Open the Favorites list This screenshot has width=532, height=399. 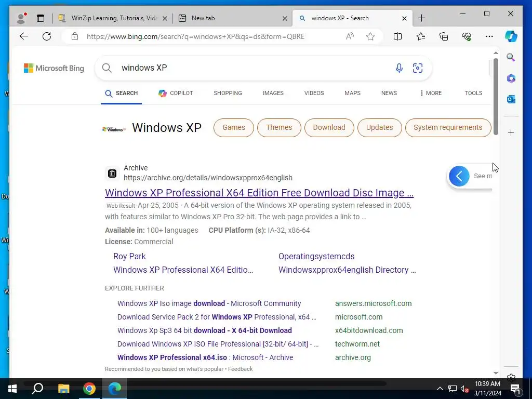coord(421,36)
